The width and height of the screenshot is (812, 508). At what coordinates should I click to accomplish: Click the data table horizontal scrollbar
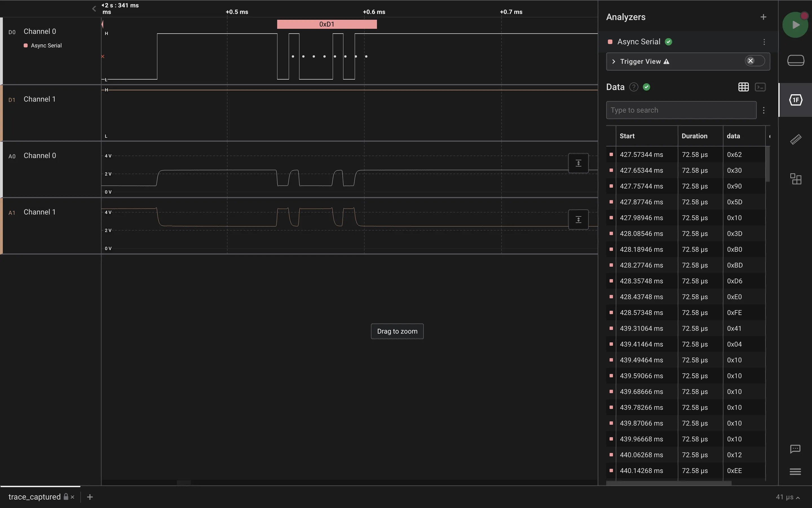(x=669, y=483)
